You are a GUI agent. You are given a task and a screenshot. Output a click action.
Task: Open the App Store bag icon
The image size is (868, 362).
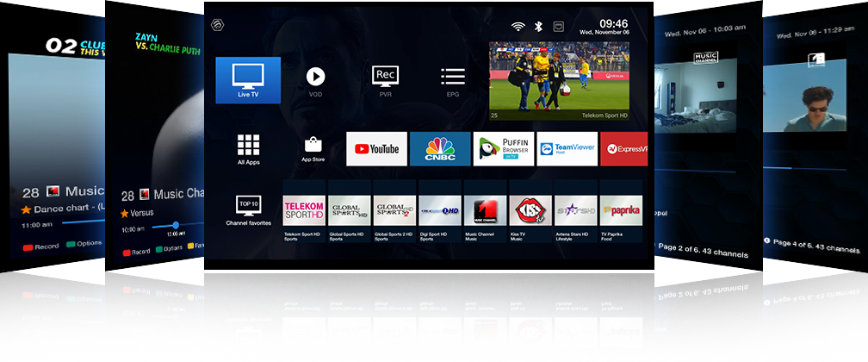click(313, 144)
